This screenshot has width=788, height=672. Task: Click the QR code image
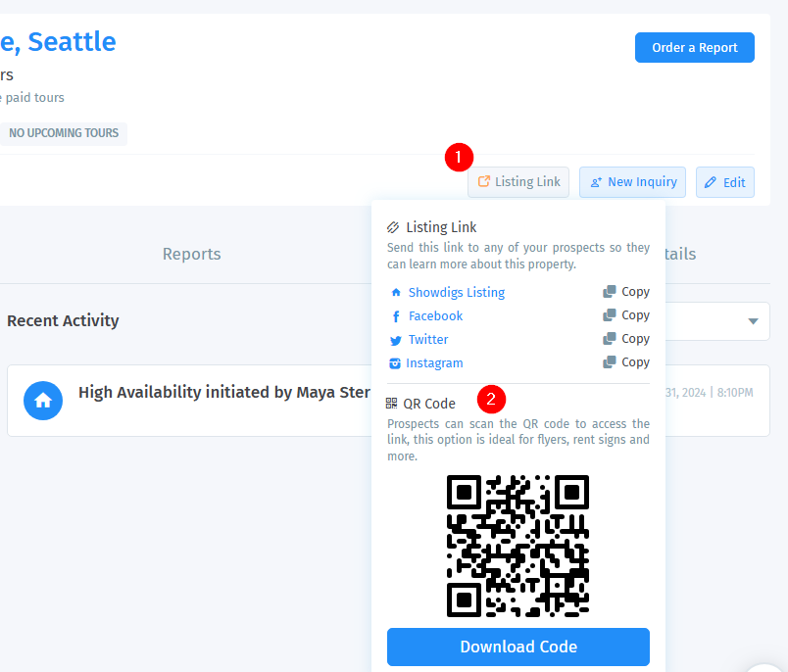517,546
